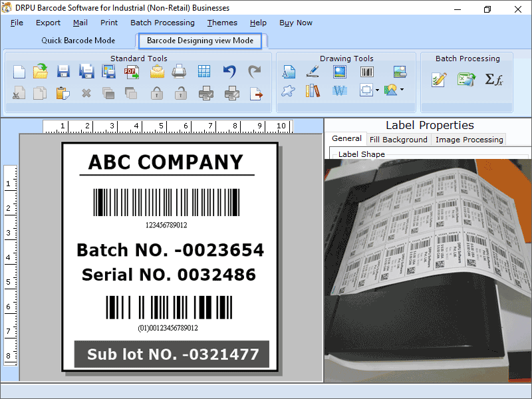Viewport: 532px width, 399px height.
Task: Click the grey X delete icon
Action: (x=86, y=93)
